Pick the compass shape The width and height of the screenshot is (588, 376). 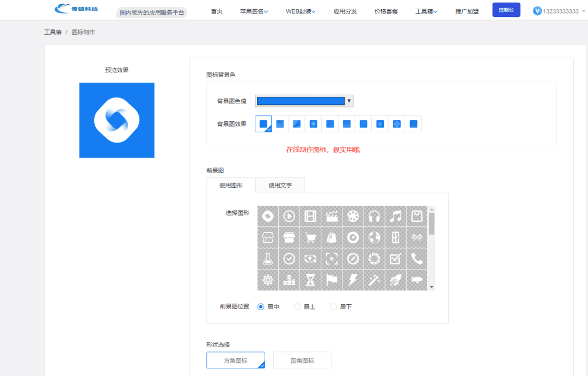coord(353,258)
